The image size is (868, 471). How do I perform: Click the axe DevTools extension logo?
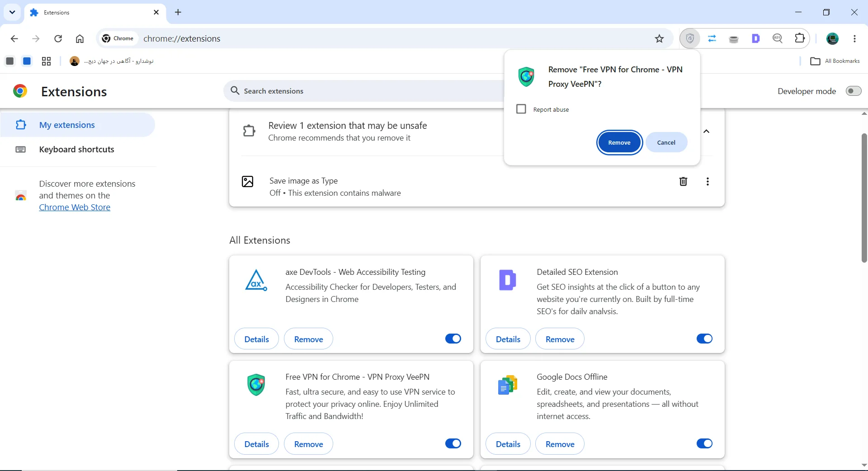[x=256, y=280]
